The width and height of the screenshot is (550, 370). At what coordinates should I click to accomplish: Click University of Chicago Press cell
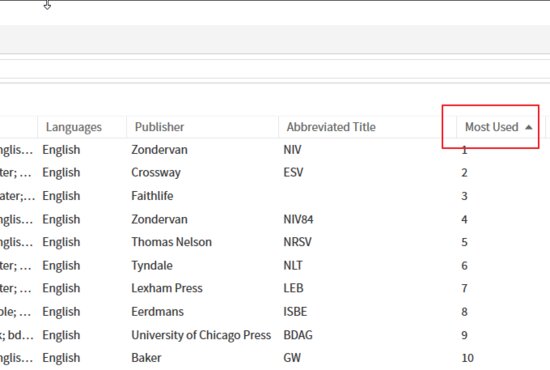[201, 335]
